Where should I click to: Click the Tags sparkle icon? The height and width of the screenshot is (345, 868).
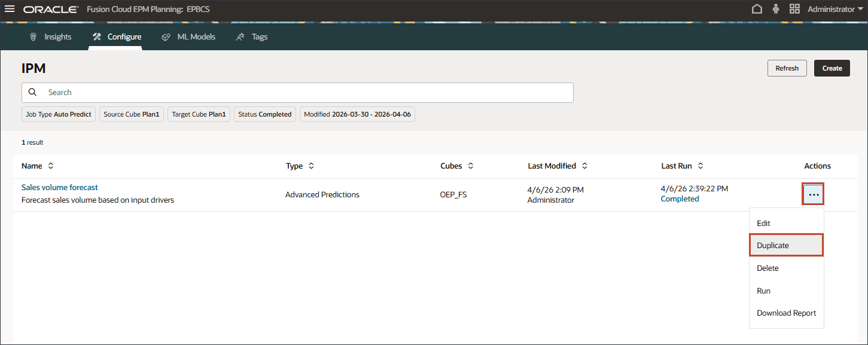tap(240, 37)
